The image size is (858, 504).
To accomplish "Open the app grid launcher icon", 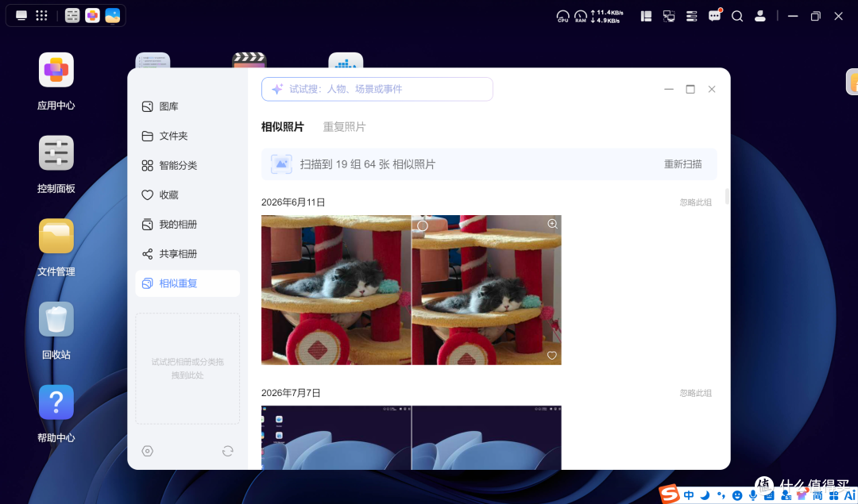I will coord(41,15).
